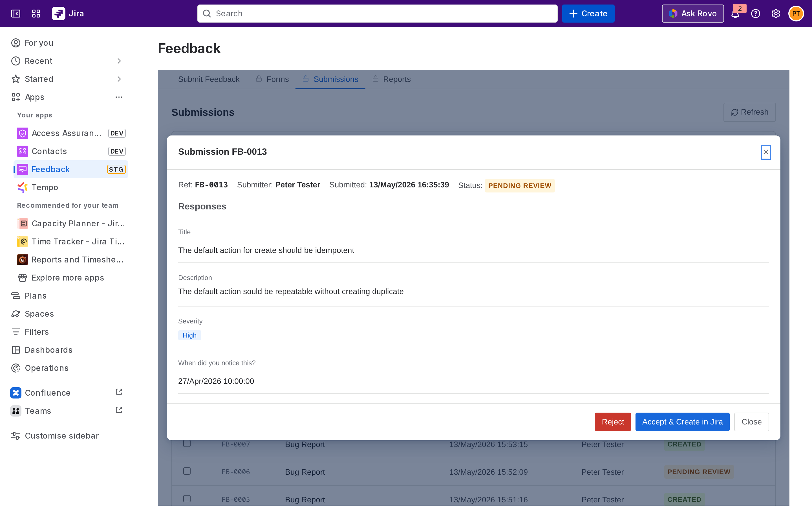The height and width of the screenshot is (508, 812).
Task: Open the external link icon beside Teams
Action: pos(119,410)
